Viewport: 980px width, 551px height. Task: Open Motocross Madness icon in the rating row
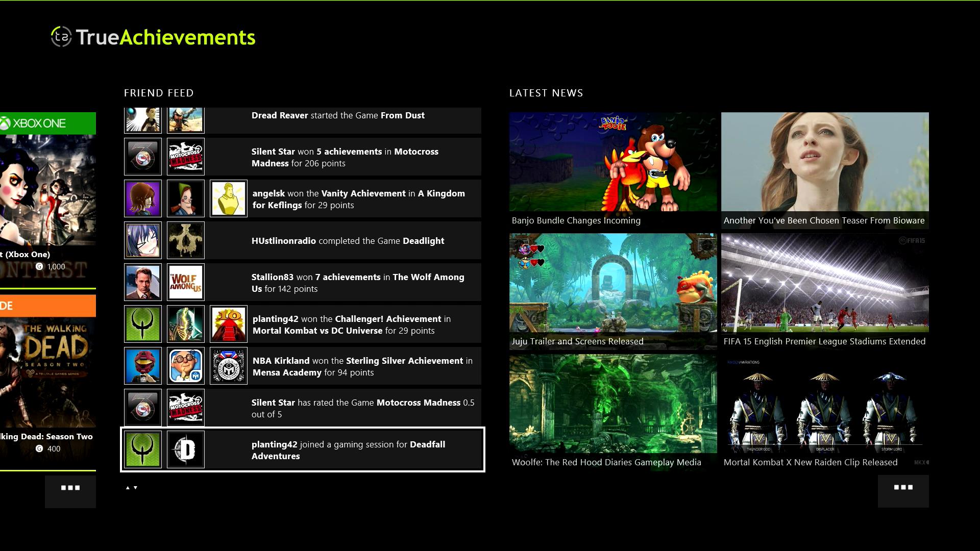coord(186,408)
